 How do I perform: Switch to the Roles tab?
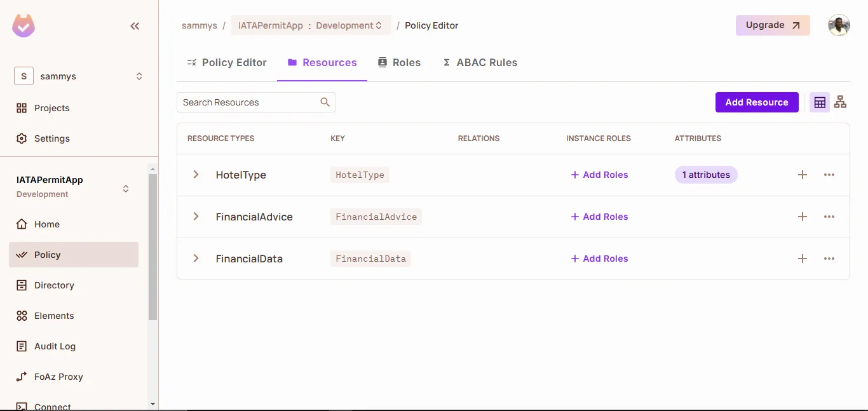399,62
